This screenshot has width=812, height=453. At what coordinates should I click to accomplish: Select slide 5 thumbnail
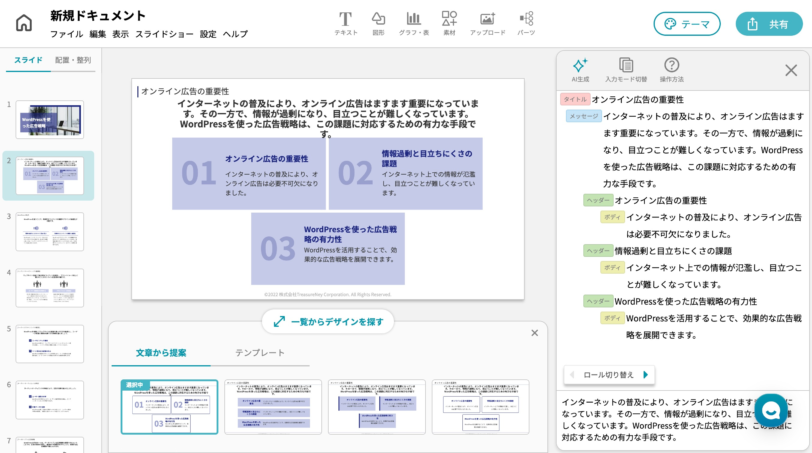click(x=50, y=344)
